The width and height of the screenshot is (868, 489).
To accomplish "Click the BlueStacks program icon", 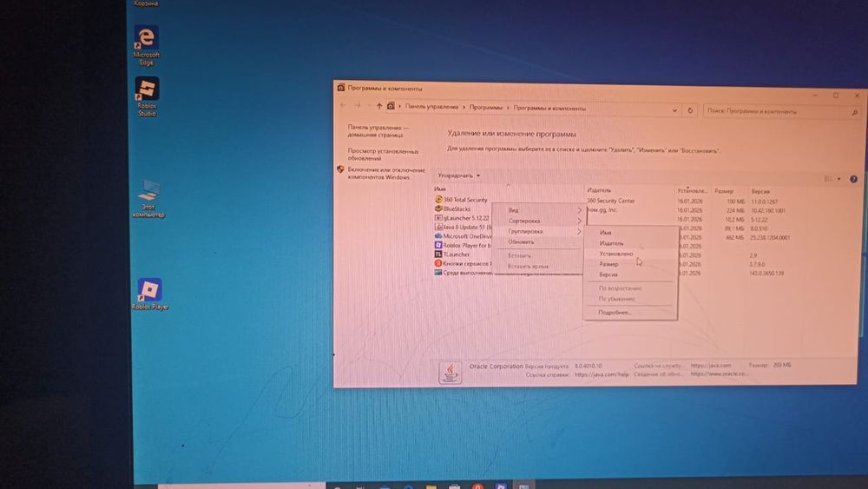I will click(438, 208).
